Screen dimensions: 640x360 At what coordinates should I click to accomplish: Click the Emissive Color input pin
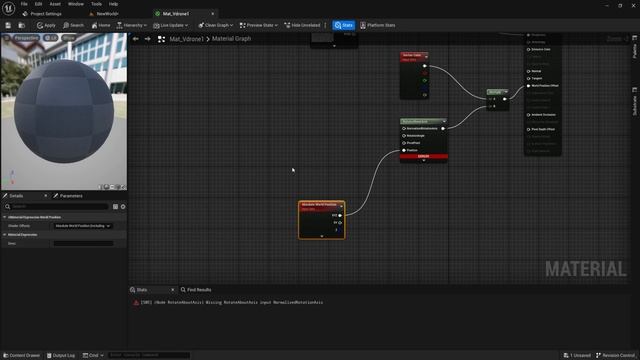coord(529,49)
